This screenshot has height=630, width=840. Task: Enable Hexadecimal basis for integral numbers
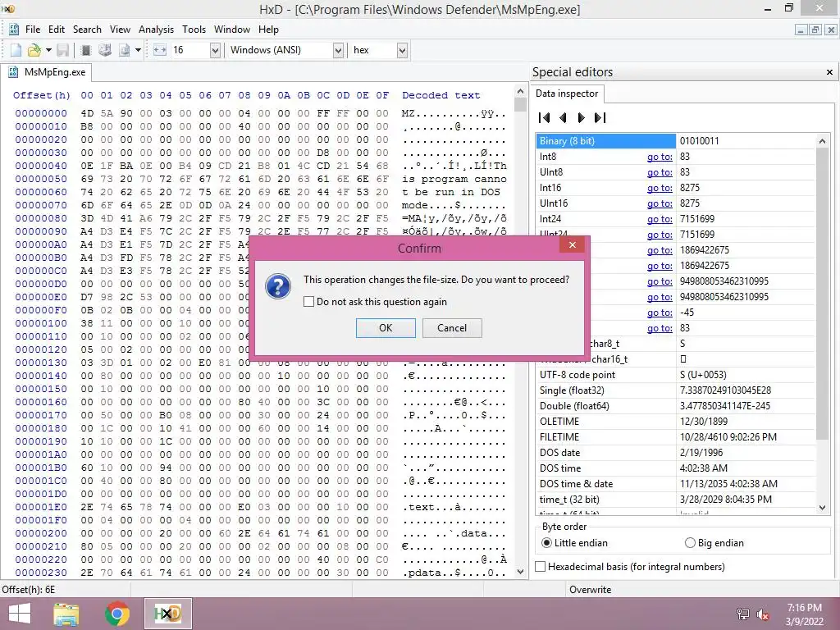541,566
